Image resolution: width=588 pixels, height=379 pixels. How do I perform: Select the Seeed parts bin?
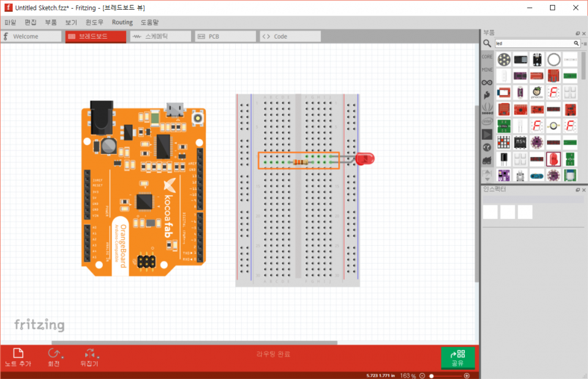tap(487, 109)
